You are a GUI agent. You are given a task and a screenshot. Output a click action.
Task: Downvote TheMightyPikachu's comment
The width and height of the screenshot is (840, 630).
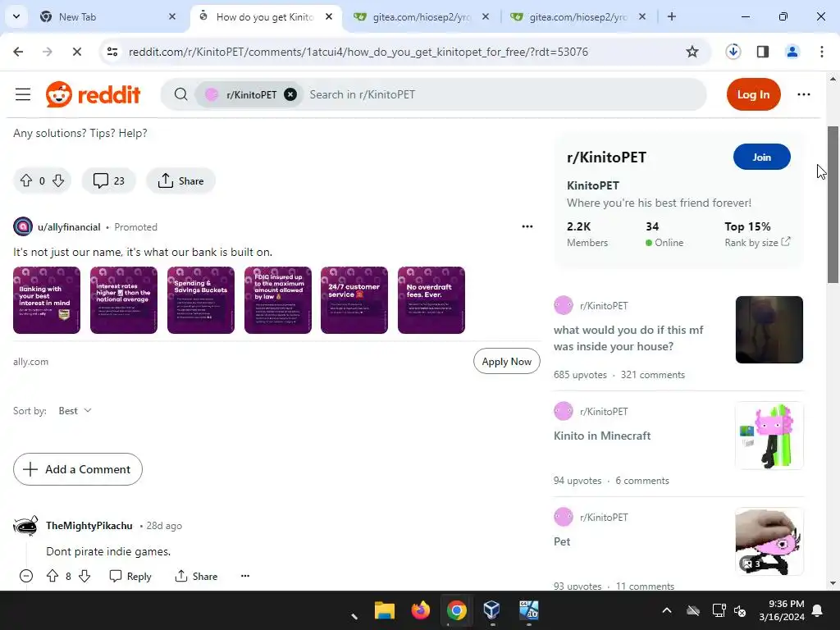tap(84, 576)
